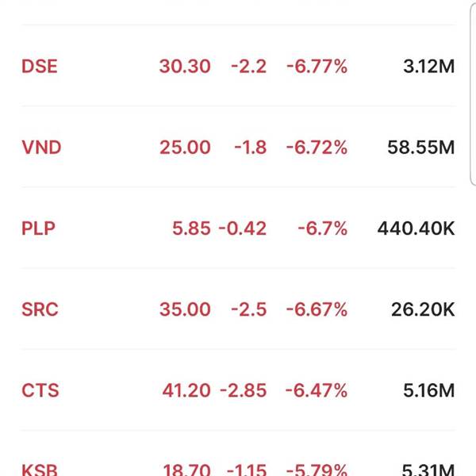Tap SRC price 35.00
Image resolution: width=476 pixels, height=476 pixels.
[x=185, y=309]
